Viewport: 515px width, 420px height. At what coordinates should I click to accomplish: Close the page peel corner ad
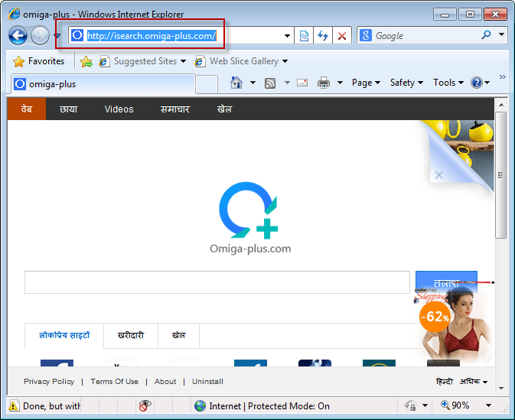[x=438, y=174]
